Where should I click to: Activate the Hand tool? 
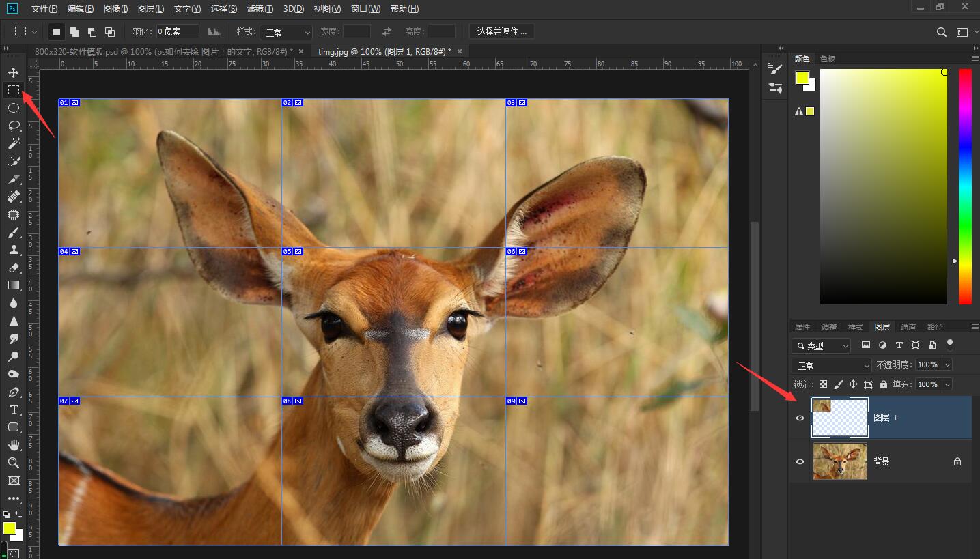[x=13, y=445]
